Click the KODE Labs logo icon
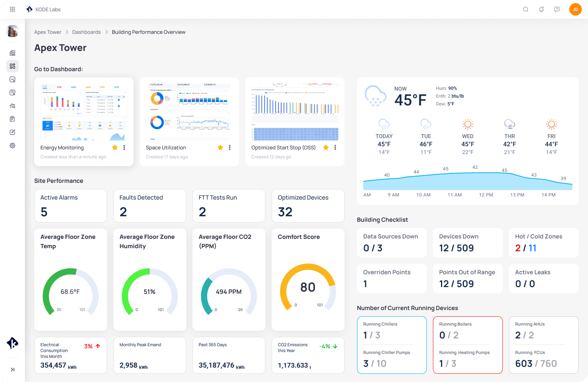The image size is (588, 382). click(x=29, y=9)
